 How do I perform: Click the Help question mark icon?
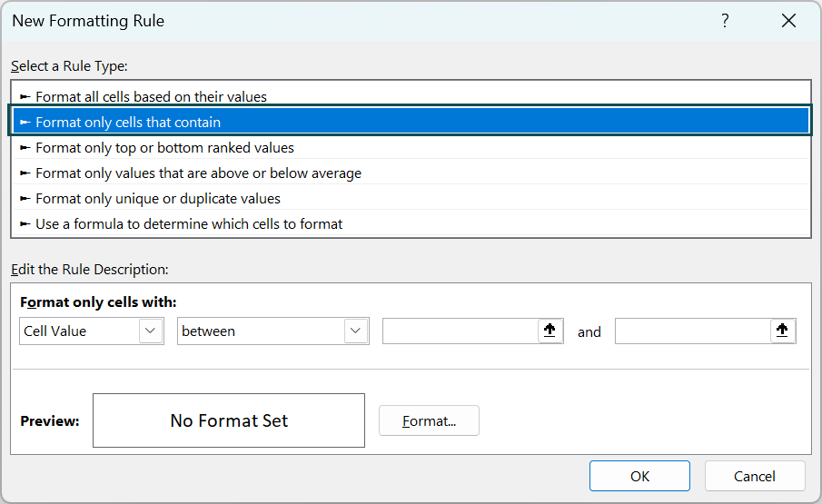click(x=725, y=21)
